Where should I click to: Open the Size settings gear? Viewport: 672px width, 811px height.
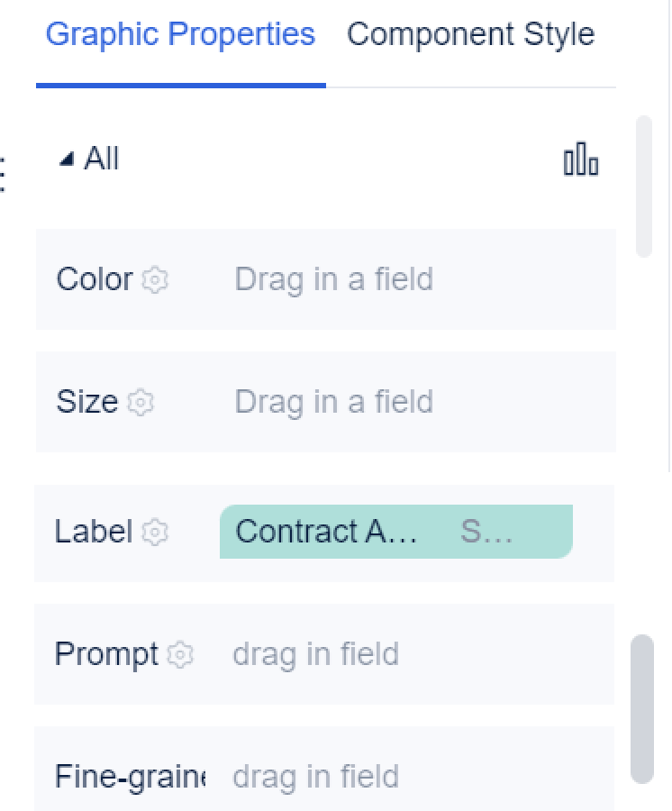tap(141, 402)
